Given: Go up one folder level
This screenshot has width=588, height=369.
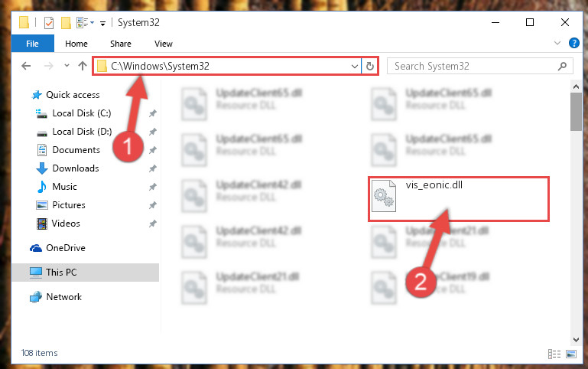Looking at the screenshot, I should click(83, 66).
